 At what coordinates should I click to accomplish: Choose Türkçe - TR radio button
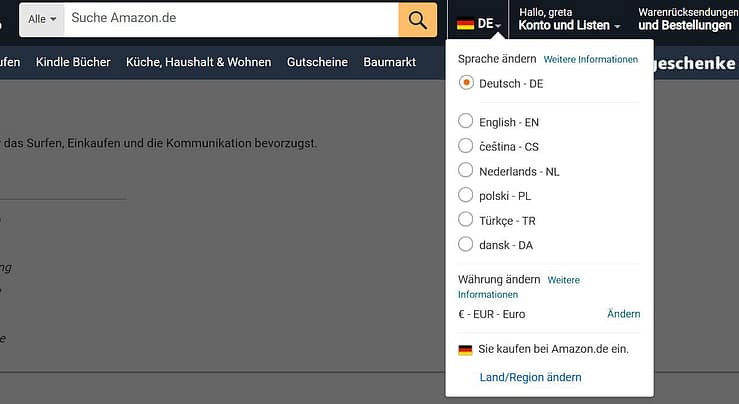click(465, 220)
